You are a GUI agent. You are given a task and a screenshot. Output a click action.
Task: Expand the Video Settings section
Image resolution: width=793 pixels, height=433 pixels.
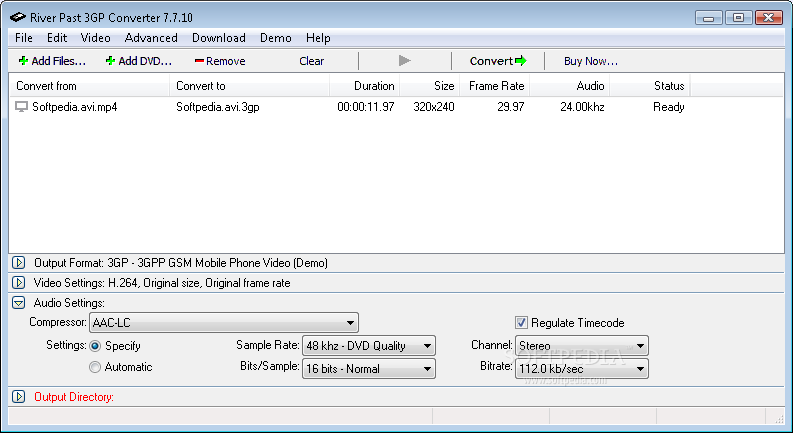click(19, 283)
